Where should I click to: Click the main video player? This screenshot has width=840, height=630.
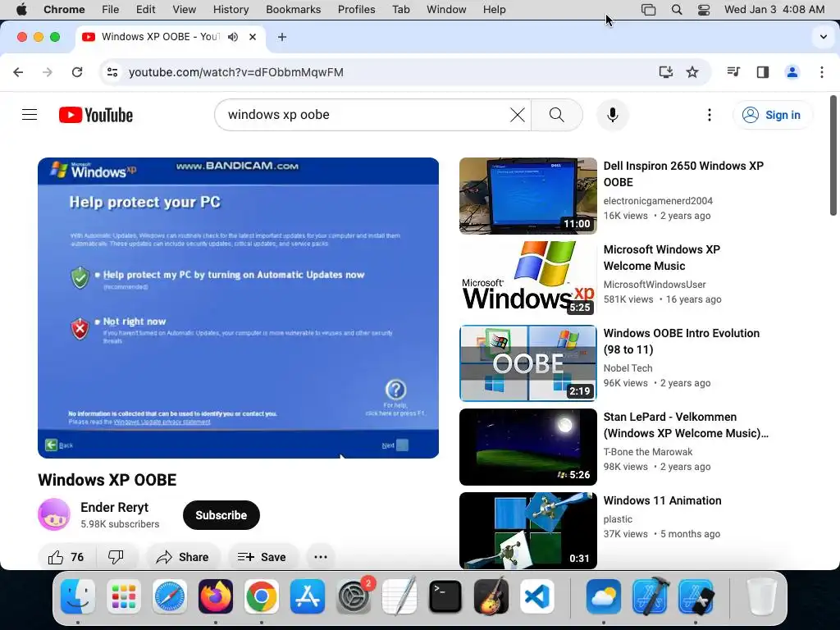click(238, 308)
